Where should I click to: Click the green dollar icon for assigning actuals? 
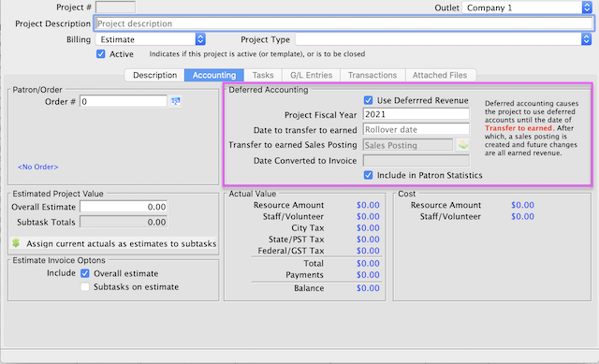pos(16,243)
